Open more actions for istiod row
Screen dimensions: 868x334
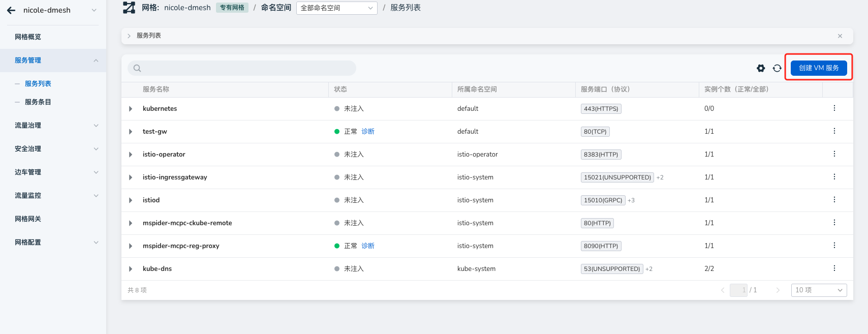(834, 200)
